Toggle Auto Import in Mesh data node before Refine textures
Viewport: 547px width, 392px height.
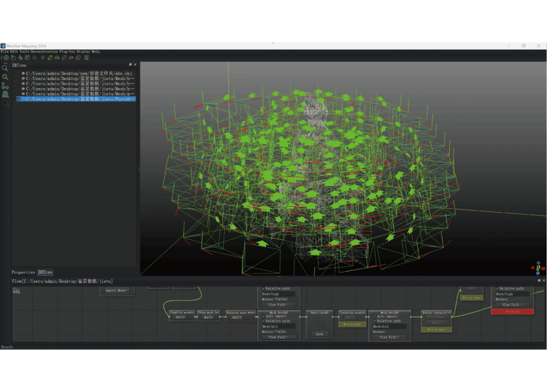[374, 316]
